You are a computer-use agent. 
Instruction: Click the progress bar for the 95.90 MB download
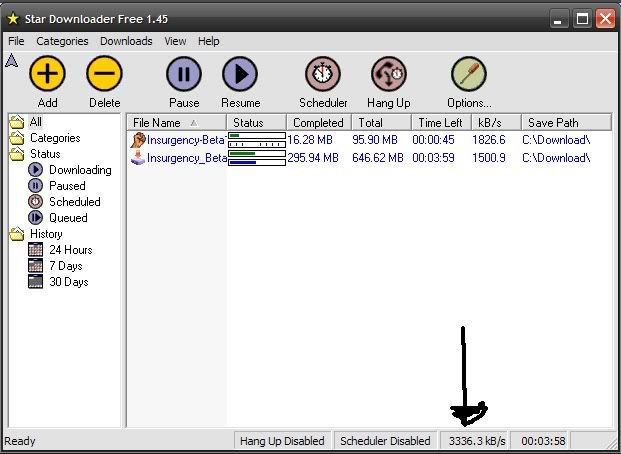pos(257,140)
